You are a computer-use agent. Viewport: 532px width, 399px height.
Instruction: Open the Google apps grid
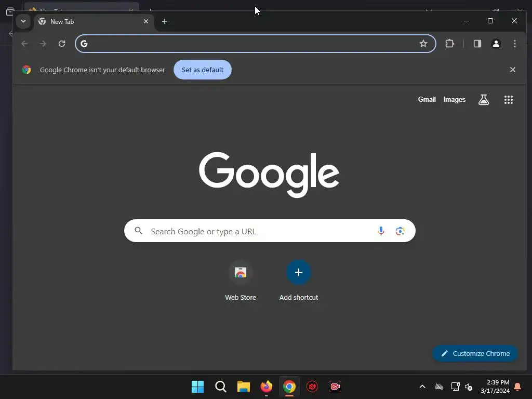[x=508, y=99]
